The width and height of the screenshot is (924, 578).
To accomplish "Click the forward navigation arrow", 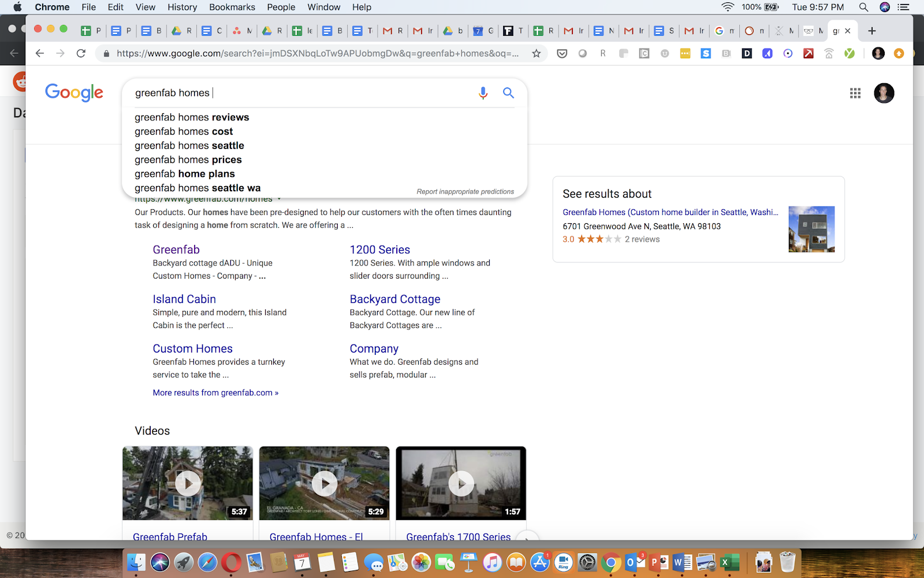I will 61,53.
